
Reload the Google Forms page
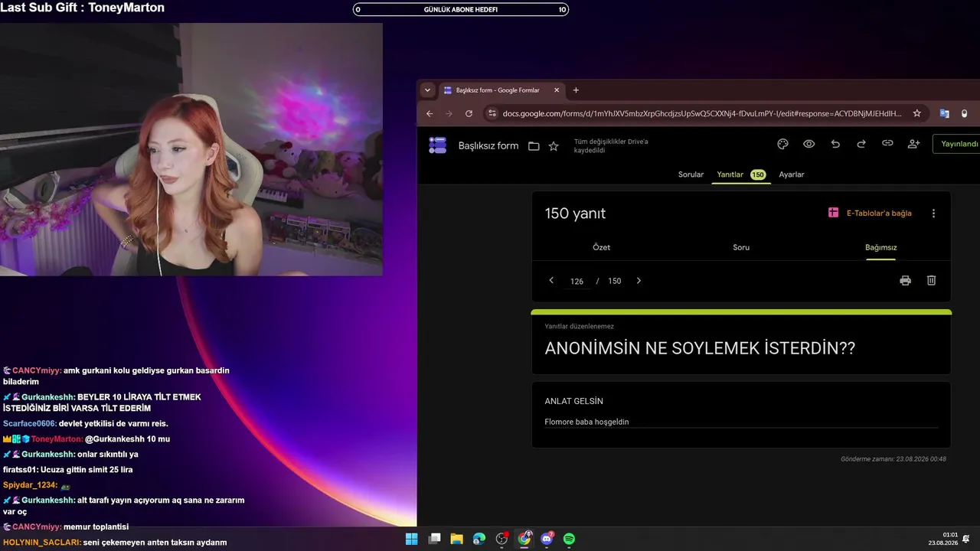coord(469,113)
